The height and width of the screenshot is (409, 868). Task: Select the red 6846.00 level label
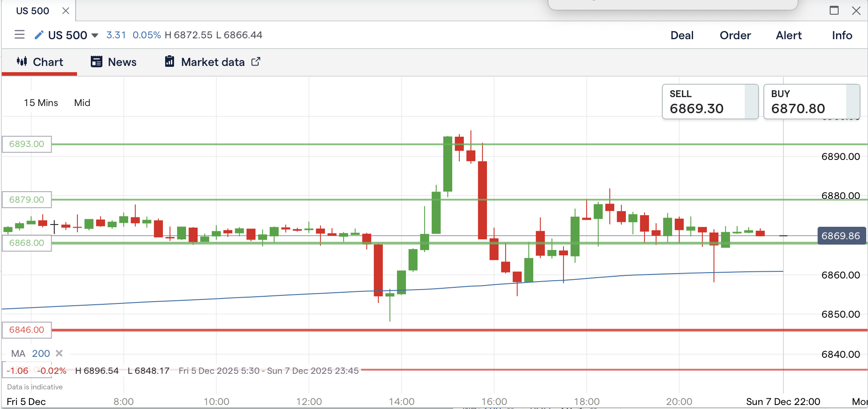click(27, 330)
